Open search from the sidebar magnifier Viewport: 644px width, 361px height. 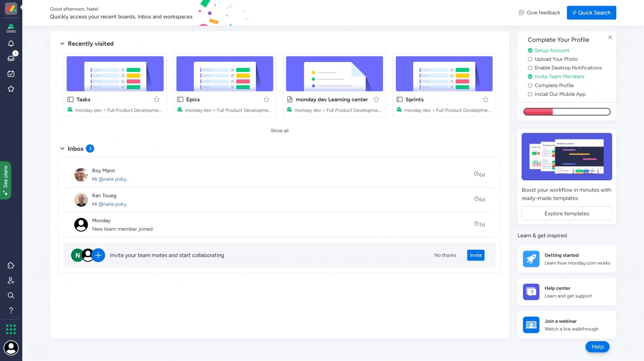click(11, 295)
